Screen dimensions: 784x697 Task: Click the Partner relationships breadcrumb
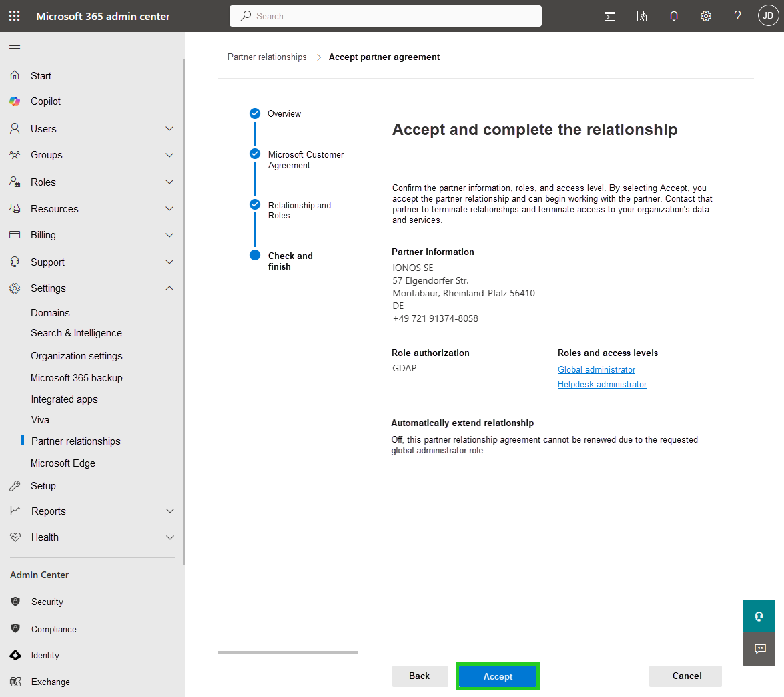point(267,57)
